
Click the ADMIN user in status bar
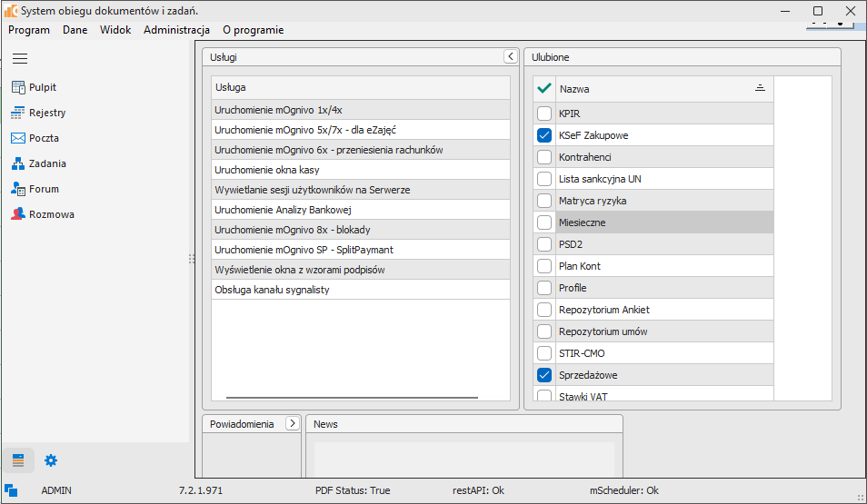coord(56,490)
